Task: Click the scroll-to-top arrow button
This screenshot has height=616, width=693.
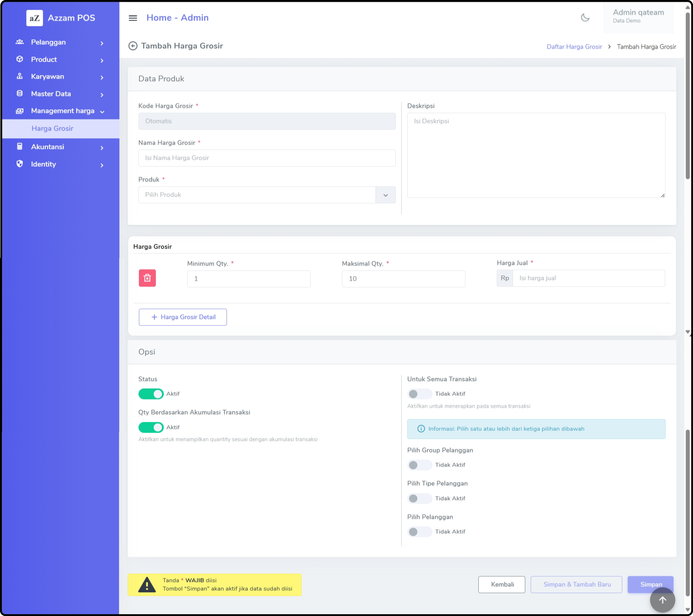Action: [x=662, y=600]
